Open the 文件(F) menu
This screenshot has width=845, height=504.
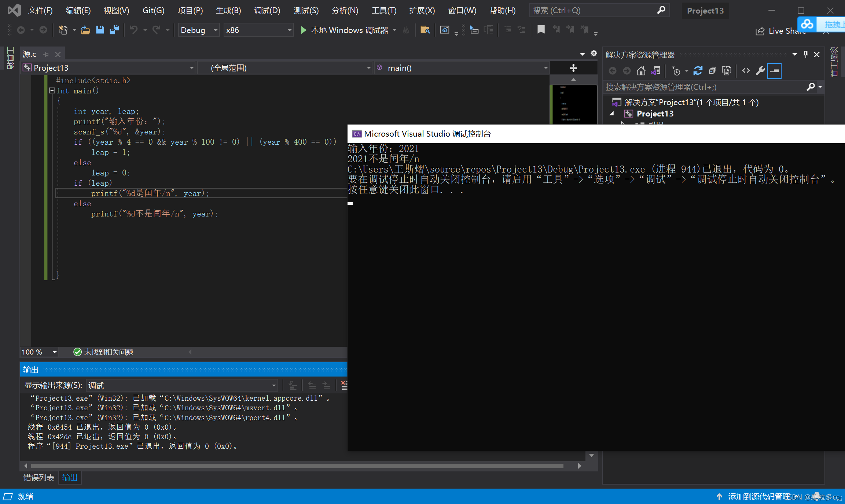[40, 10]
